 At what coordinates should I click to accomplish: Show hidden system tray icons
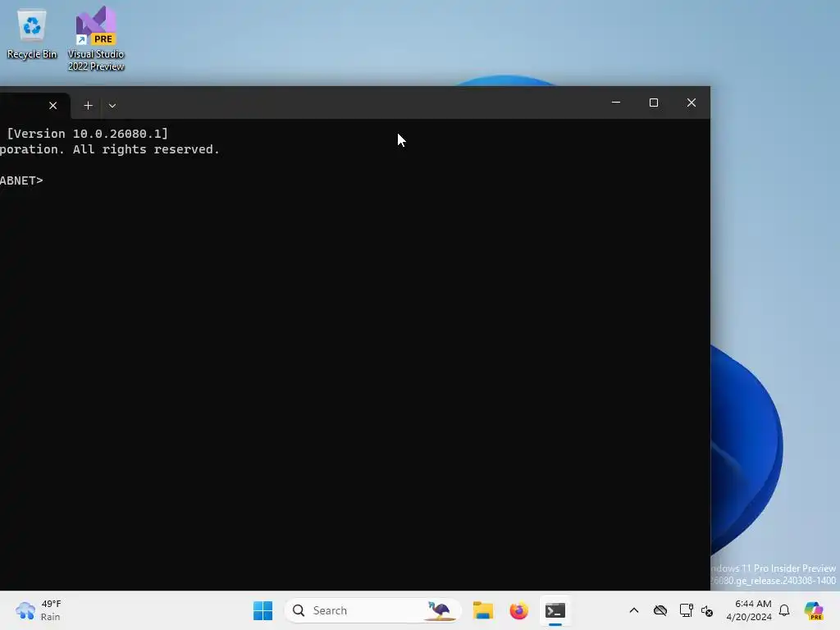tap(634, 610)
